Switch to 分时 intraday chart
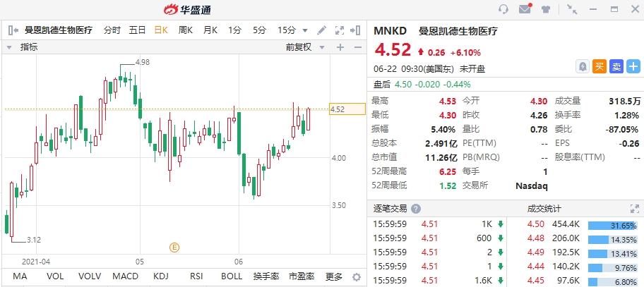Image resolution: width=644 pixels, height=287 pixels. point(112,30)
